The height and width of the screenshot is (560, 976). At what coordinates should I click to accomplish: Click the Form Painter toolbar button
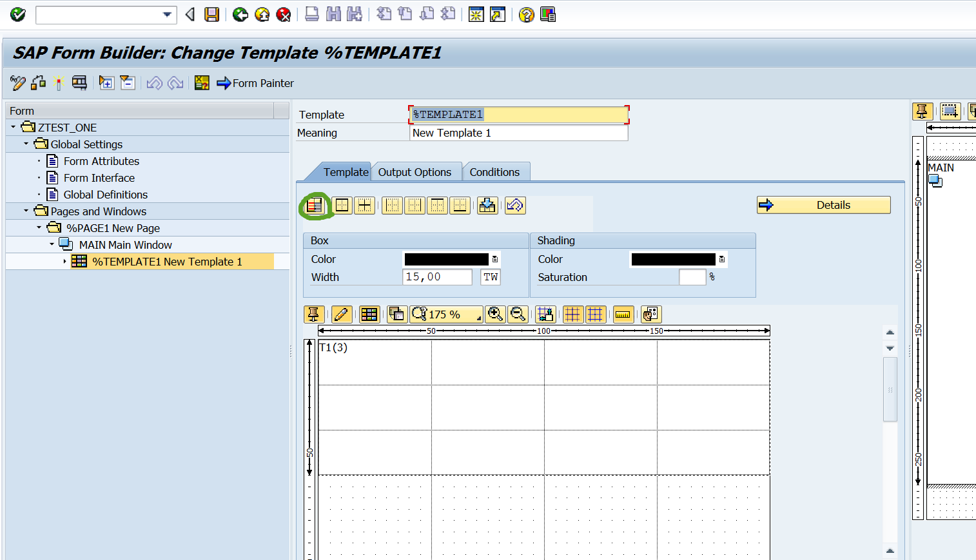click(254, 82)
